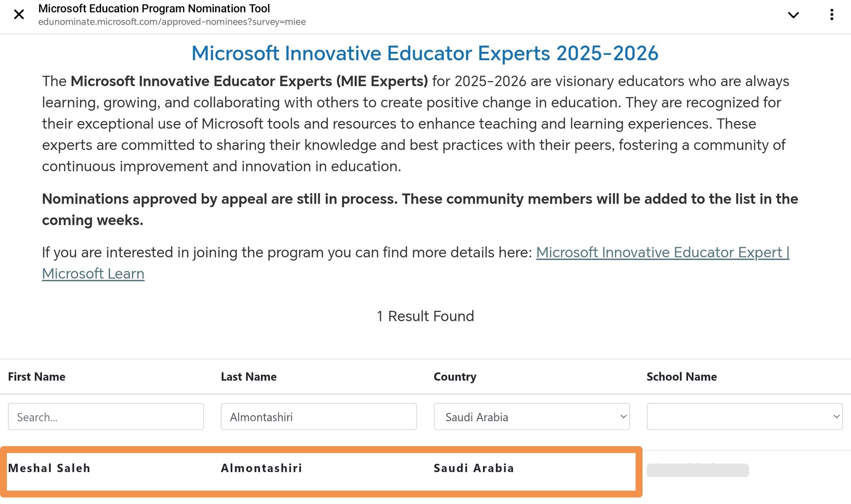Open the School Name dropdown filter

[744, 417]
